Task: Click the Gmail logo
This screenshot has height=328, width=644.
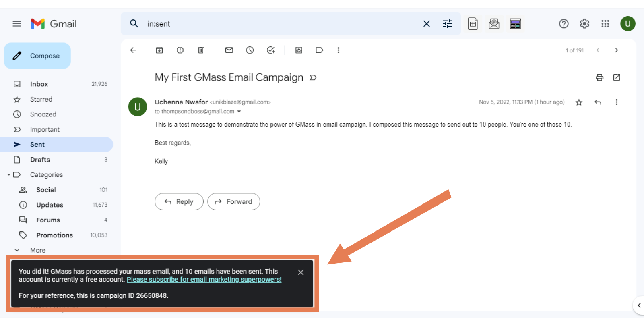Action: [54, 24]
